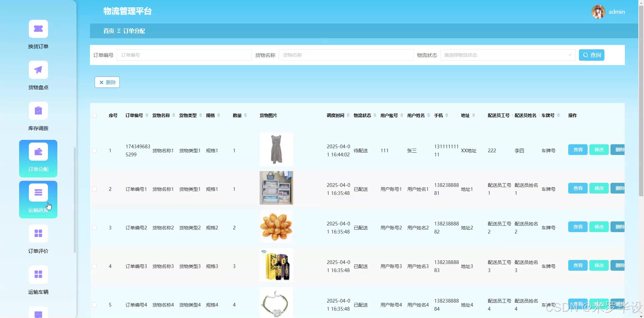This screenshot has width=644, height=318.
Task: Open the 换货订单 sidebar icon
Action: click(38, 29)
